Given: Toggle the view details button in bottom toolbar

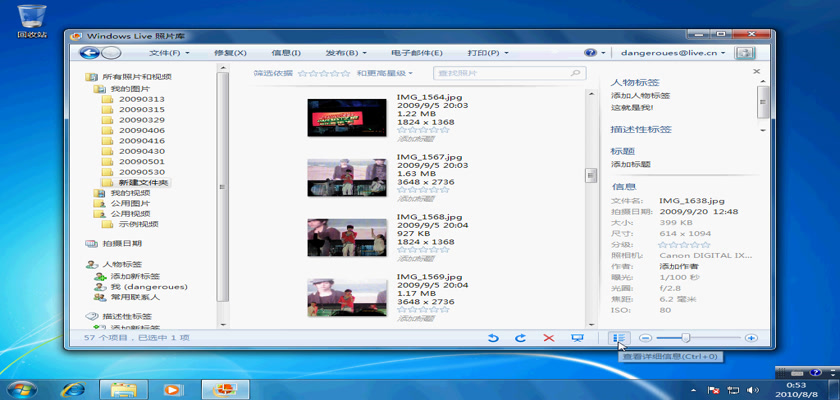Looking at the screenshot, I should [619, 339].
